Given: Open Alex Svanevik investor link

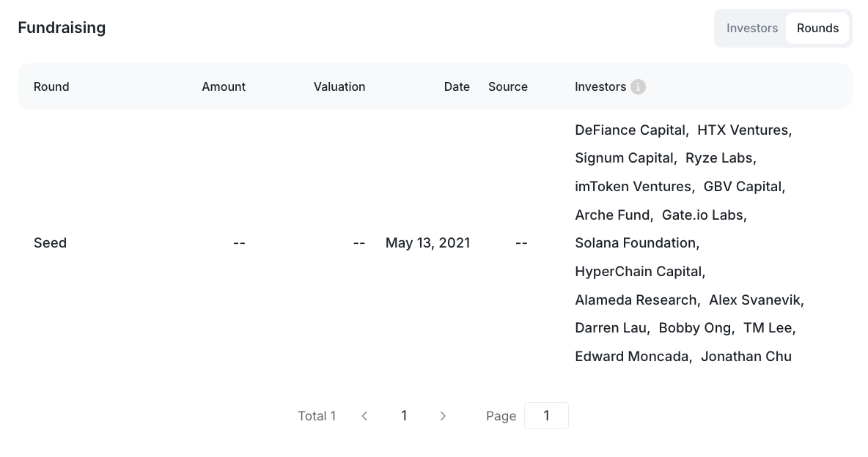Looking at the screenshot, I should coord(755,300).
